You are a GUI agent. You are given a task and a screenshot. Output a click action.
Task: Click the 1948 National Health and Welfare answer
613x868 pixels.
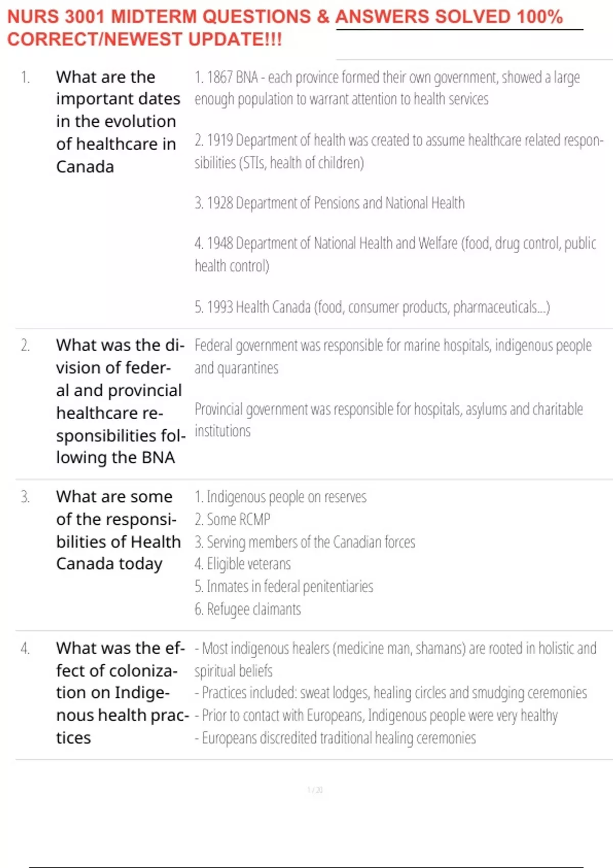395,254
